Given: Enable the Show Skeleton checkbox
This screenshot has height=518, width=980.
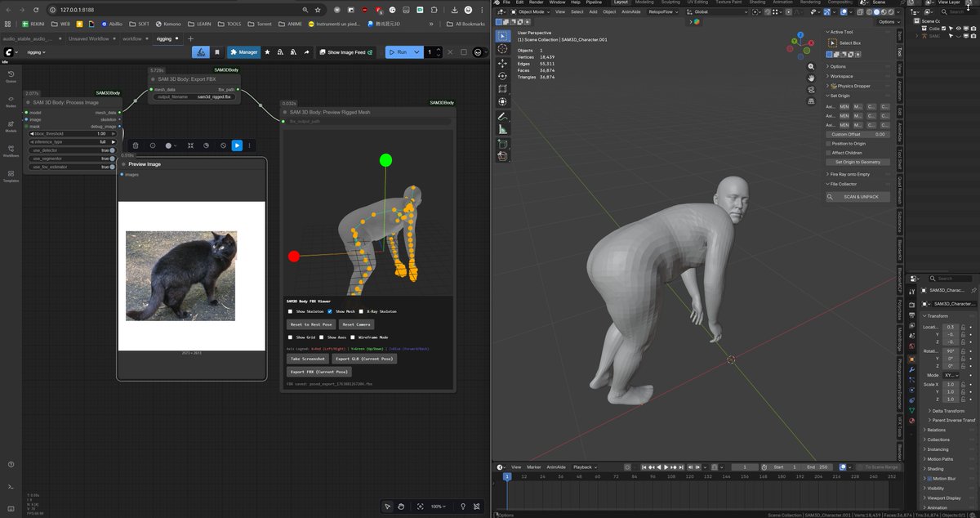Looking at the screenshot, I should (290, 311).
